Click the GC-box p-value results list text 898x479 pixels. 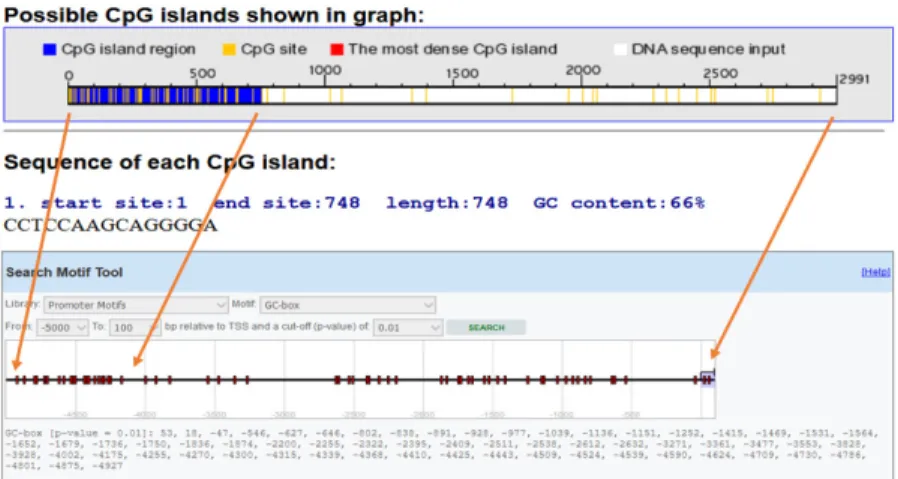[441, 449]
